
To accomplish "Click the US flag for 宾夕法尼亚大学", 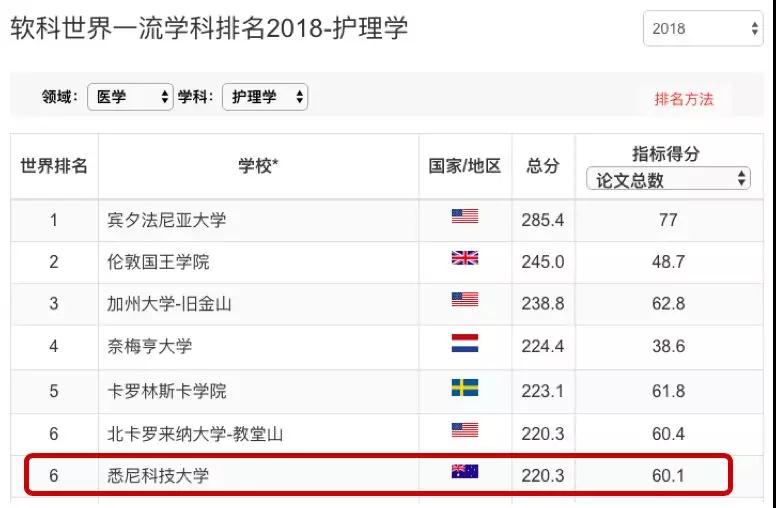I will (465, 216).
